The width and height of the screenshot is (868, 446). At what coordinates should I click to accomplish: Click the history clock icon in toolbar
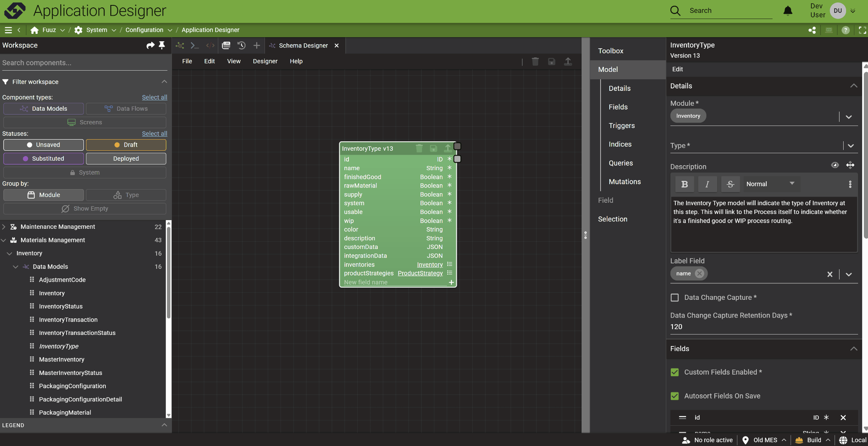[241, 45]
